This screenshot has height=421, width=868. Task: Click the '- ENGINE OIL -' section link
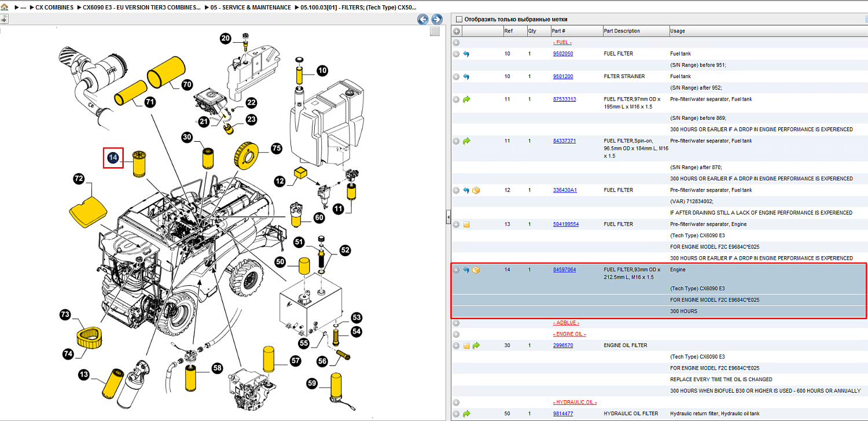[569, 334]
